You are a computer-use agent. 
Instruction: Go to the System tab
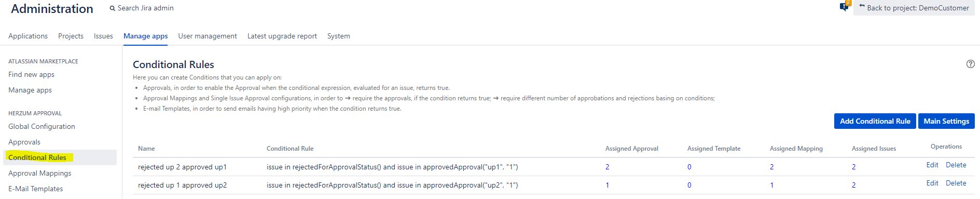(339, 36)
